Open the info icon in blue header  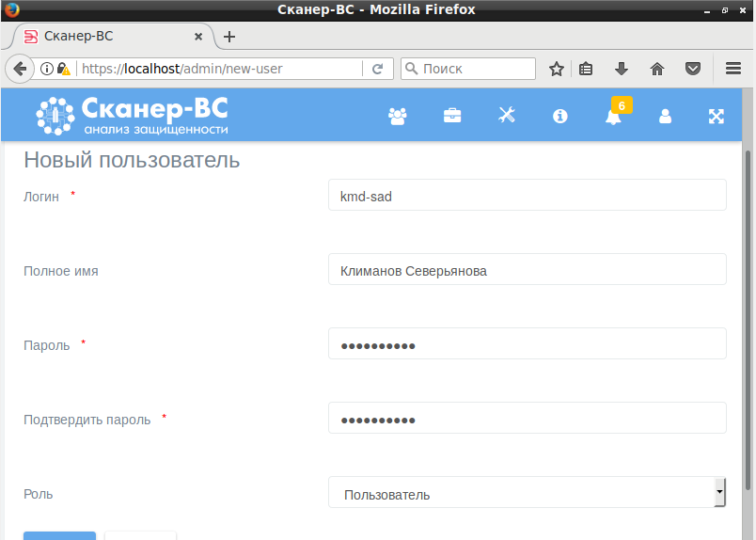(559, 116)
